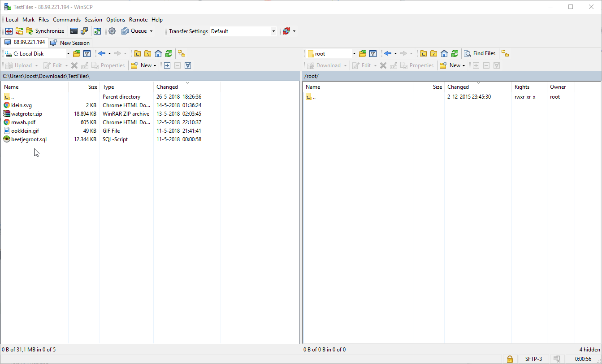Open the C: Local Disk drive dropdown
This screenshot has height=364, width=602.
(68, 54)
